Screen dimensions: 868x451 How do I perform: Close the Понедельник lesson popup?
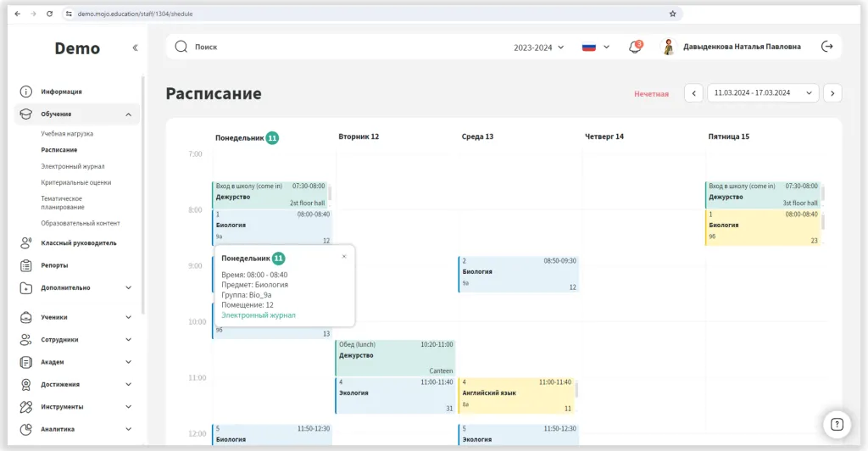pos(343,256)
